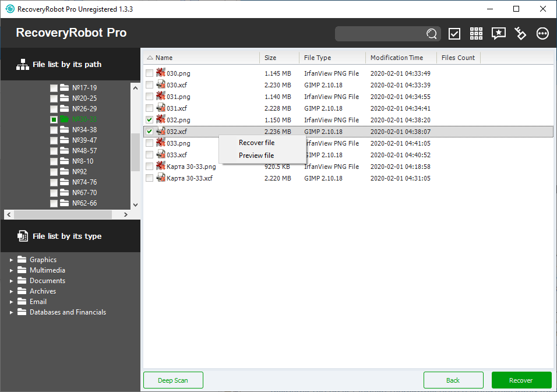Check the box for 033.png
Screen dimensions: 557x392
click(150, 143)
